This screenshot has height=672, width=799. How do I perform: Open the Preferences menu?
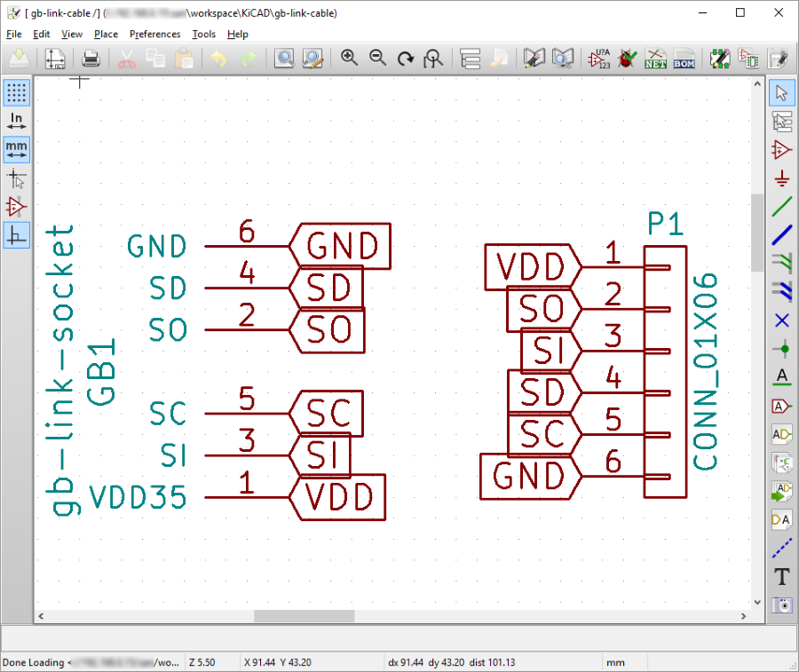pyautogui.click(x=154, y=34)
